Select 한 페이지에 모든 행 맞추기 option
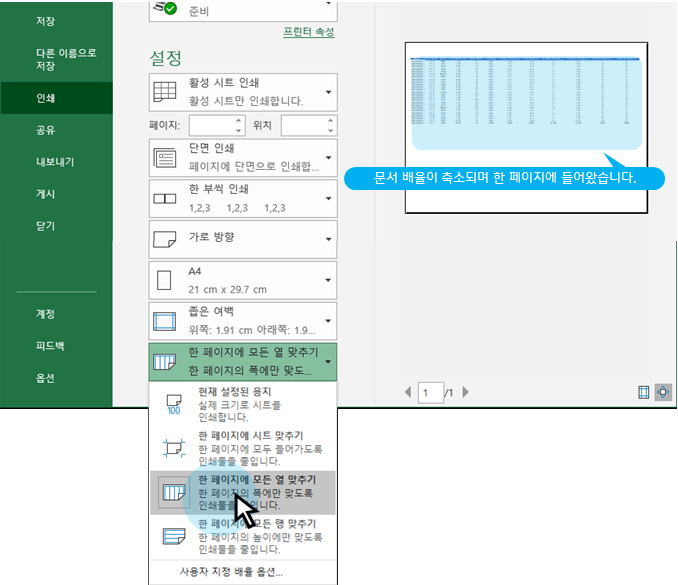Image resolution: width=678 pixels, height=585 pixels. click(x=243, y=537)
